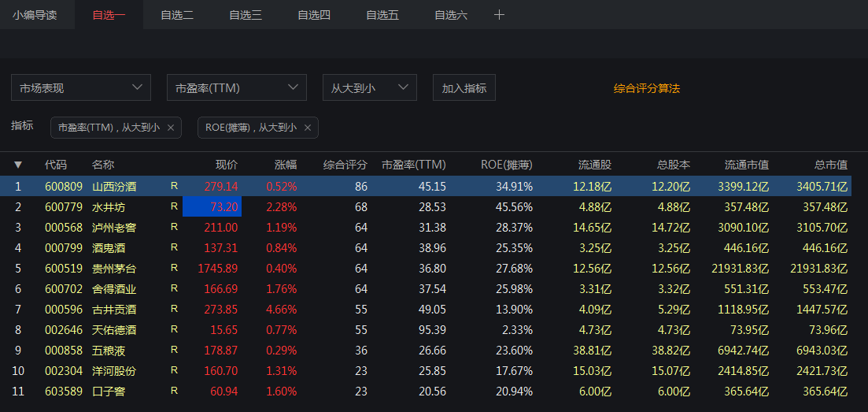
Task: Sort by the 涨幅 column header
Action: 286,165
